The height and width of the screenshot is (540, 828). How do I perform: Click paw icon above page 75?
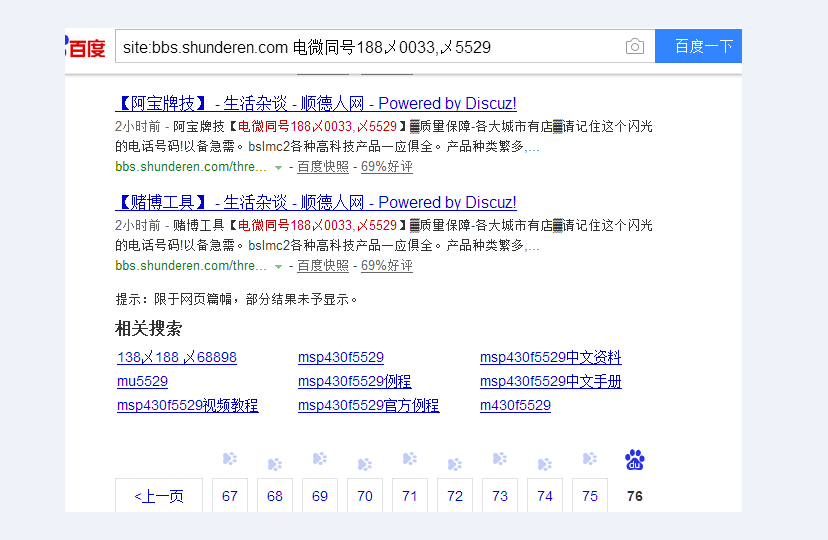tap(590, 459)
